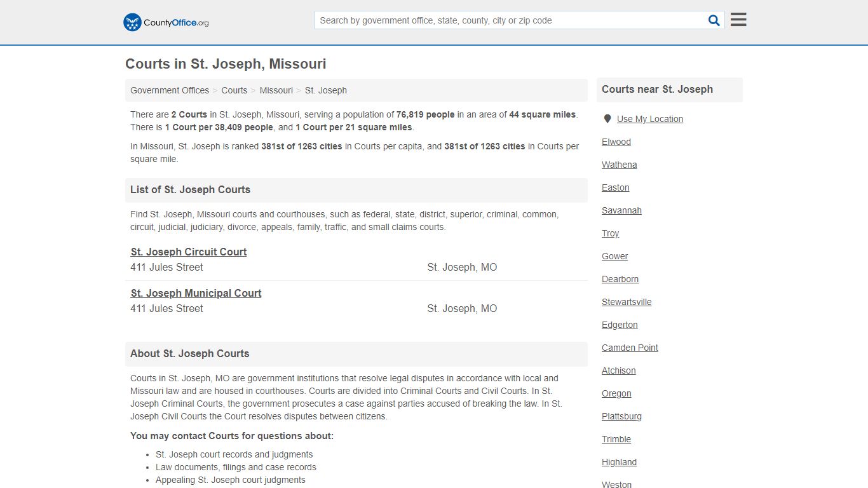Open St. Joseph Municipal Court link
This screenshot has width=868, height=488.
pyautogui.click(x=196, y=293)
